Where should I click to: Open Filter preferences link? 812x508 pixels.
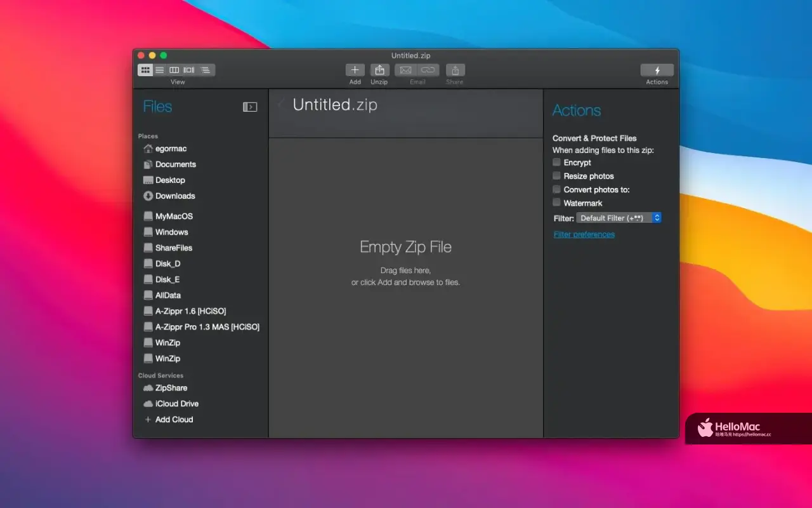click(584, 234)
